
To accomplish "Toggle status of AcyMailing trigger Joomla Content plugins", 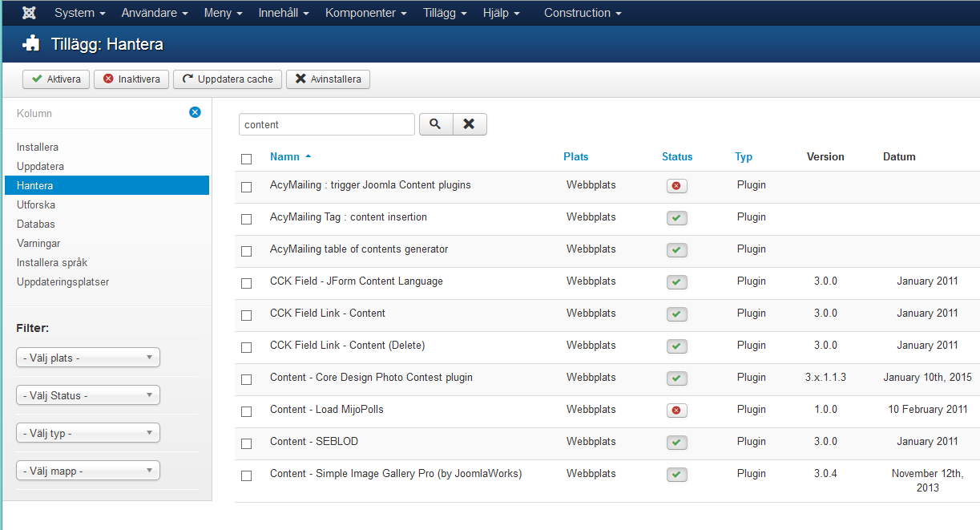I will pyautogui.click(x=677, y=186).
